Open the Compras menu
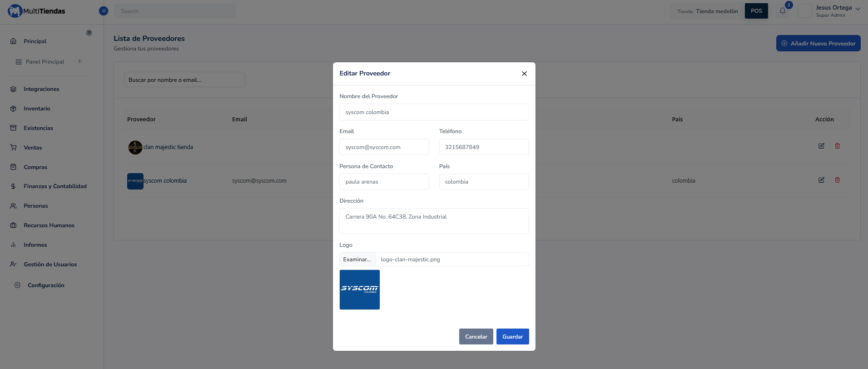This screenshot has width=868, height=369. click(x=35, y=167)
